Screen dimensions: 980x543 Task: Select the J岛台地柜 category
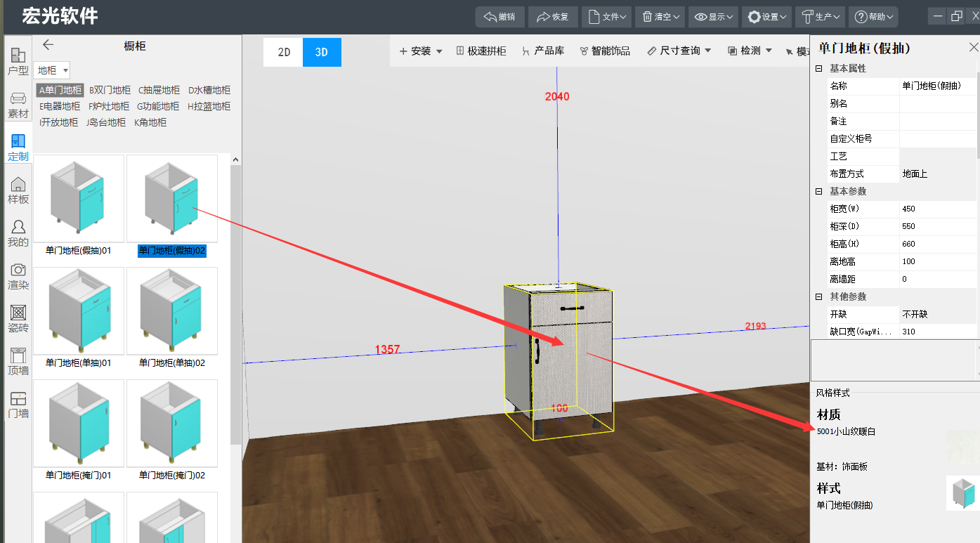click(106, 122)
